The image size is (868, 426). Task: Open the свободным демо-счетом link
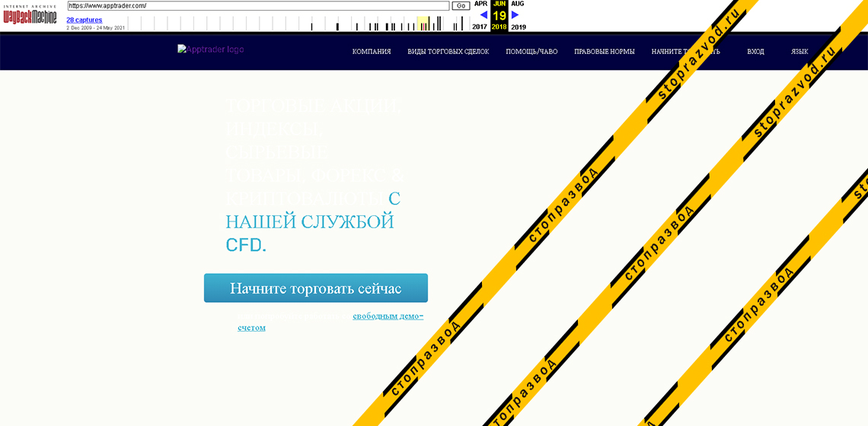[x=330, y=322]
